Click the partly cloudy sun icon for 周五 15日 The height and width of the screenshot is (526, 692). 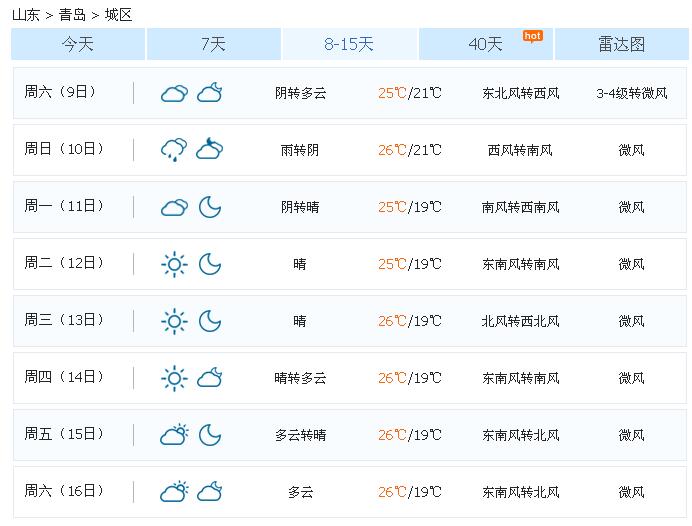click(174, 435)
